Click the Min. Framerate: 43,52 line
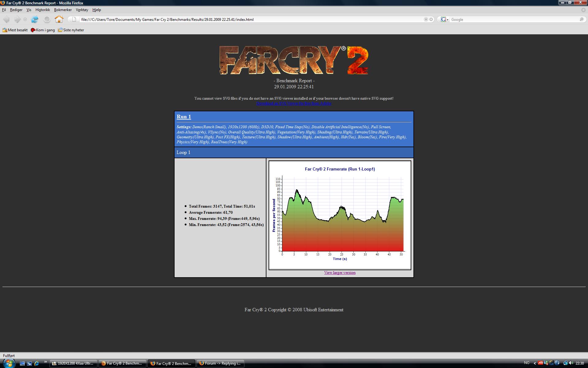 tap(226, 225)
